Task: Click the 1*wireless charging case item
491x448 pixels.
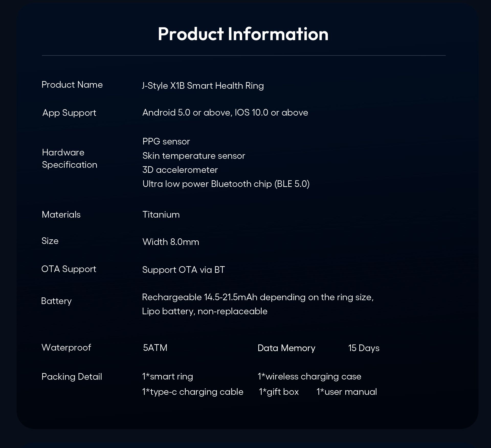Action: coord(309,377)
